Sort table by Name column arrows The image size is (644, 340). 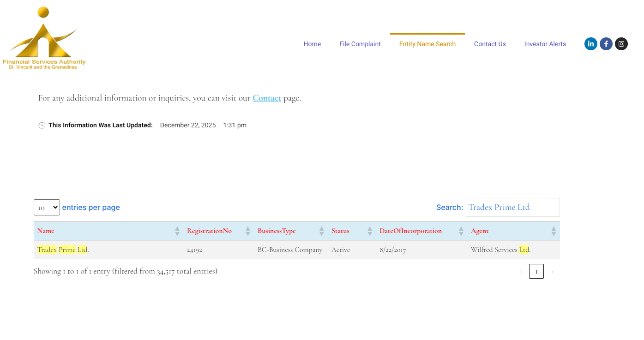click(177, 231)
